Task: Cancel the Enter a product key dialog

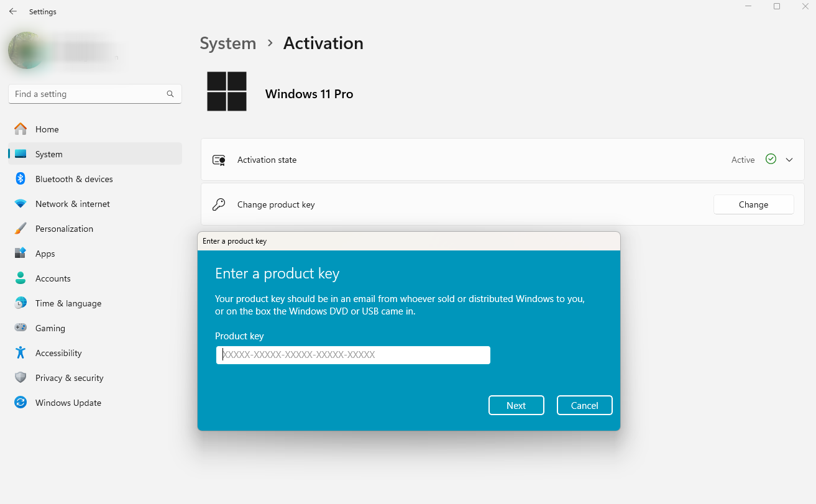Action: coord(585,405)
